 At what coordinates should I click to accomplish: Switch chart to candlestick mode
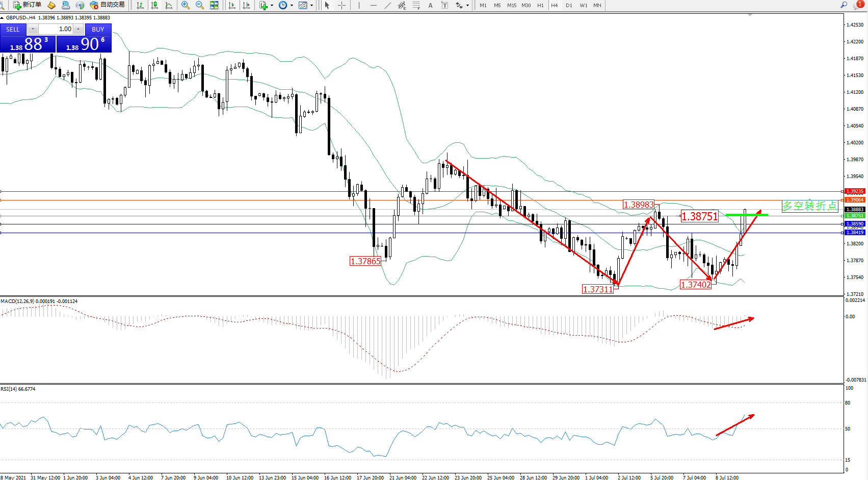click(154, 5)
